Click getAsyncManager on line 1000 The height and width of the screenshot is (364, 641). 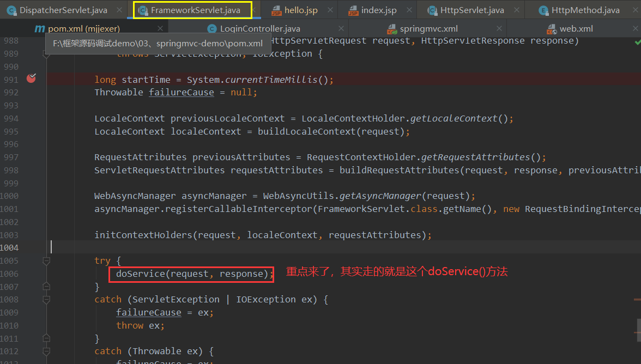pos(380,196)
